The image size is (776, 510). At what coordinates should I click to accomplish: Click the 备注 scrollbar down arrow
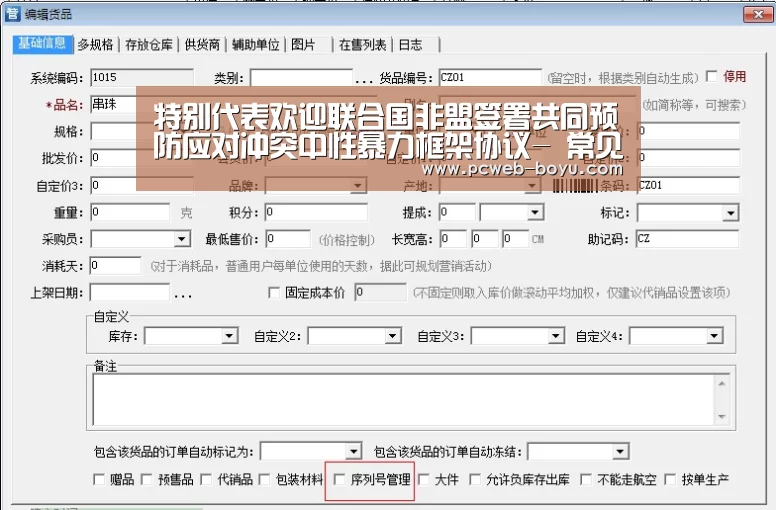coord(722,417)
